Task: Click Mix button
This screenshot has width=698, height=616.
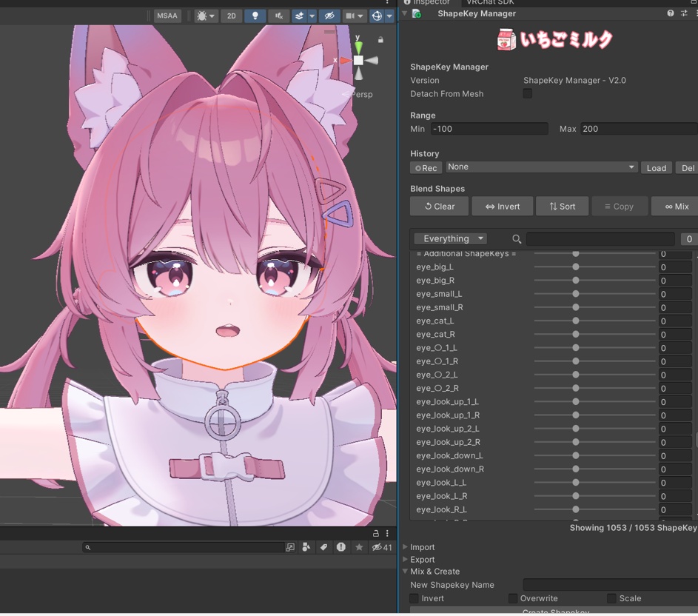Action: click(677, 207)
